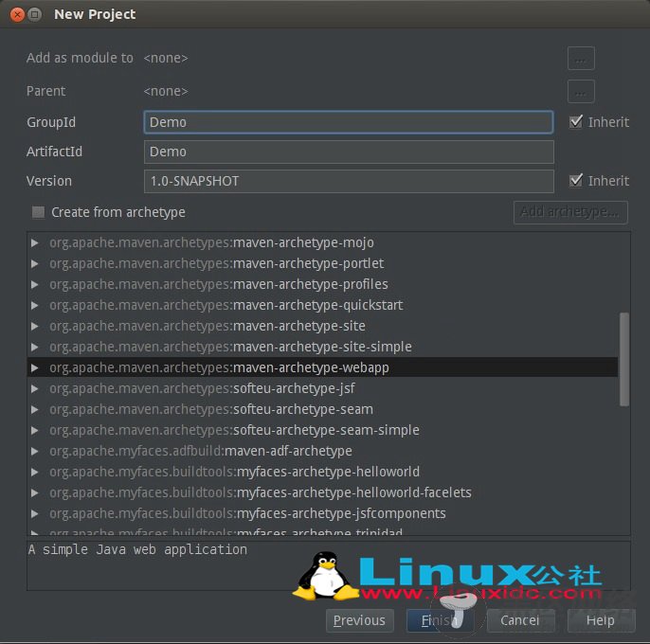Click the archetype list vertical scrollbar thumb
Image resolution: width=650 pixels, height=644 pixels.
pyautogui.click(x=623, y=359)
